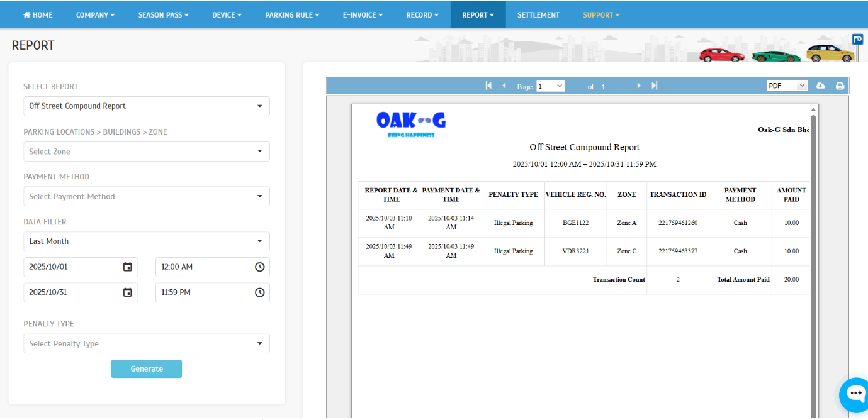Open the end time clock picker
The width and height of the screenshot is (868, 420).
tap(259, 292)
